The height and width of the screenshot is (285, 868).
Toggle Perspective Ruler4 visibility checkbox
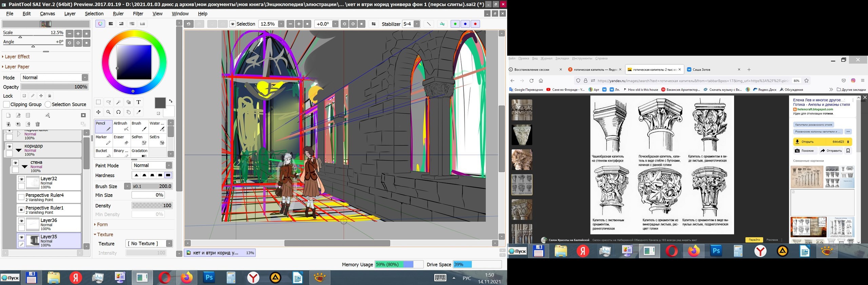click(x=21, y=197)
